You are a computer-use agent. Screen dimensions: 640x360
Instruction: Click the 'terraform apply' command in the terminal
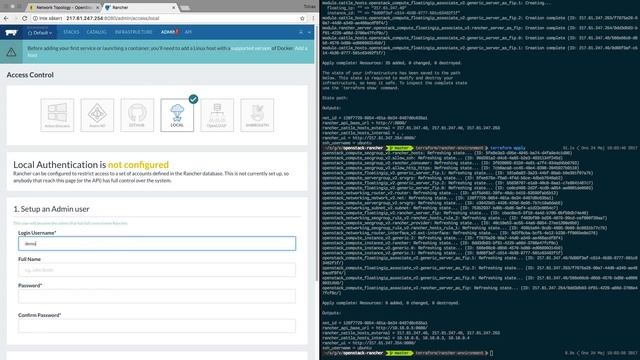click(x=508, y=148)
